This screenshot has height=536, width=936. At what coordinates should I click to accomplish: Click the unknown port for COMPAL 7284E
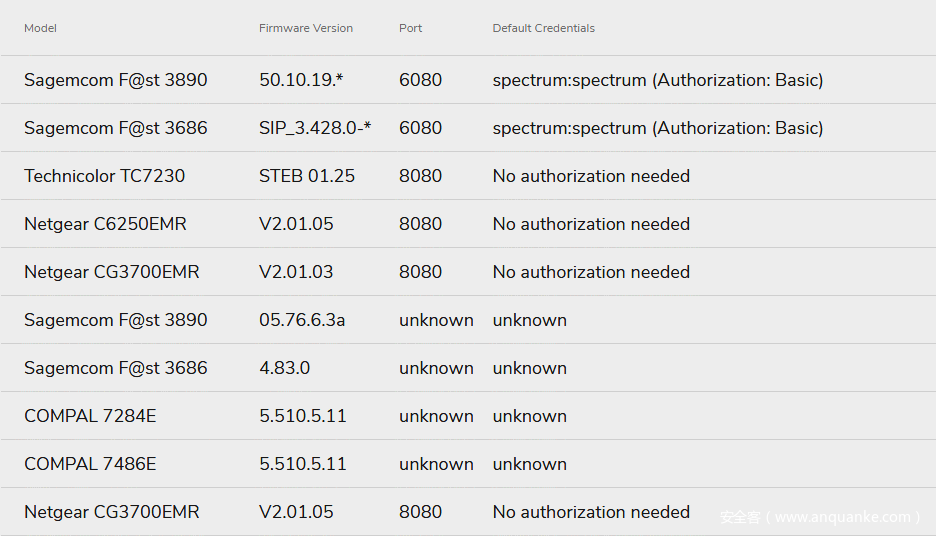(436, 416)
